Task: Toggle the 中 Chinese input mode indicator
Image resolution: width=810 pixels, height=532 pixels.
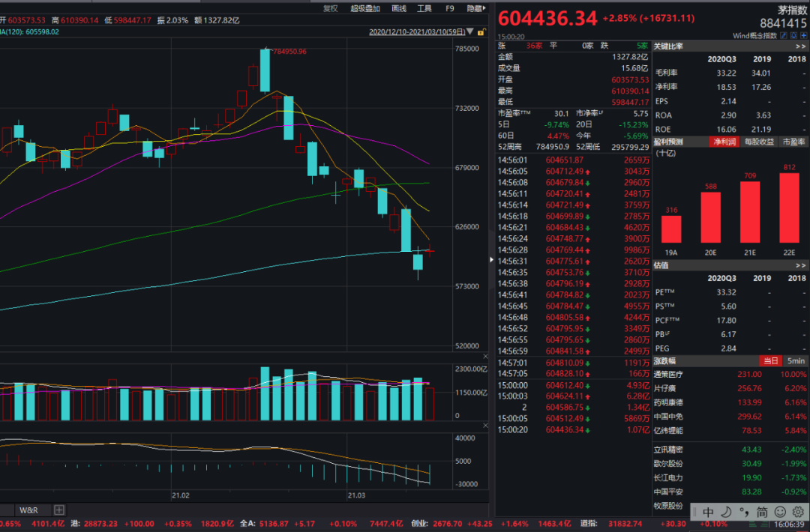Action: (708, 513)
